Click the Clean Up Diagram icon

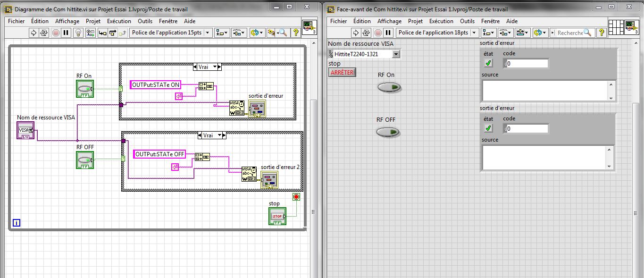click(271, 33)
